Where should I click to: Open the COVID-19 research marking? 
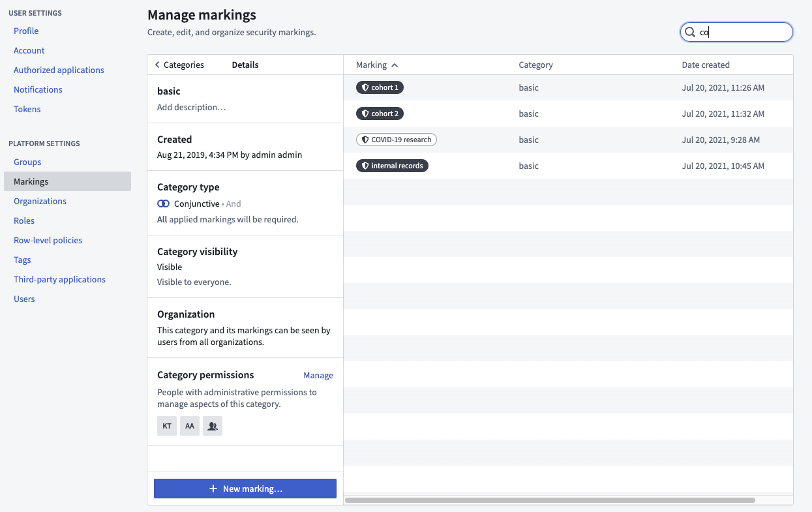tap(397, 140)
